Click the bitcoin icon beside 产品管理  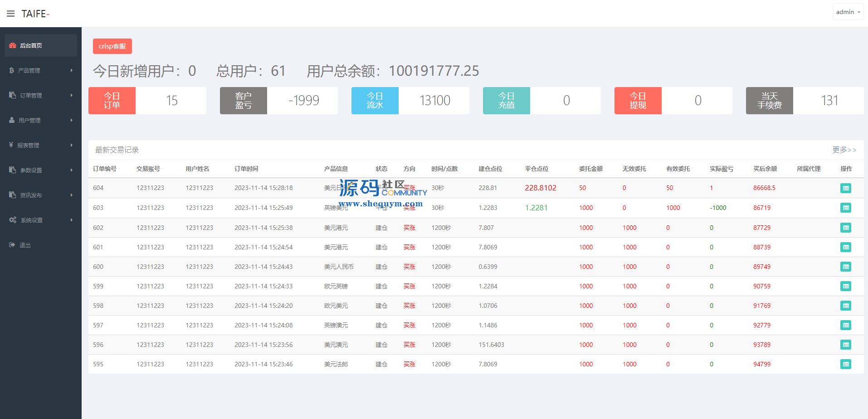coord(11,70)
